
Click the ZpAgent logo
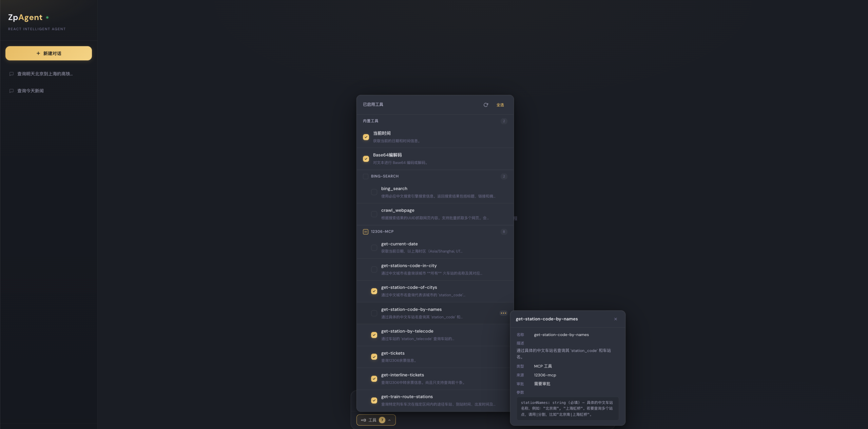point(25,17)
